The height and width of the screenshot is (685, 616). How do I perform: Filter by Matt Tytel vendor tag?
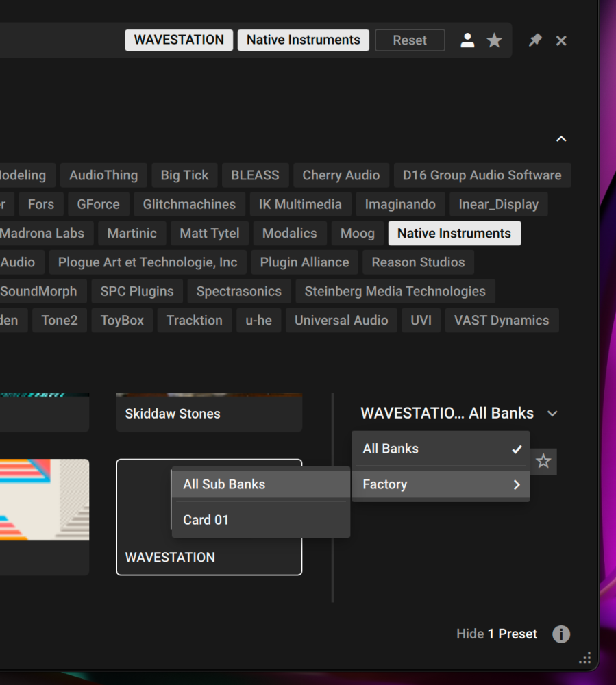pos(210,234)
